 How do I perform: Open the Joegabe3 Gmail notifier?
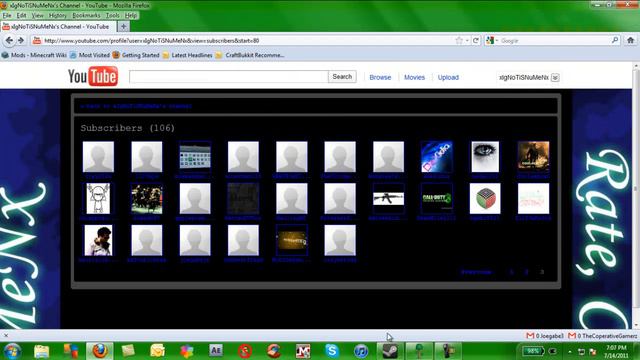544,336
